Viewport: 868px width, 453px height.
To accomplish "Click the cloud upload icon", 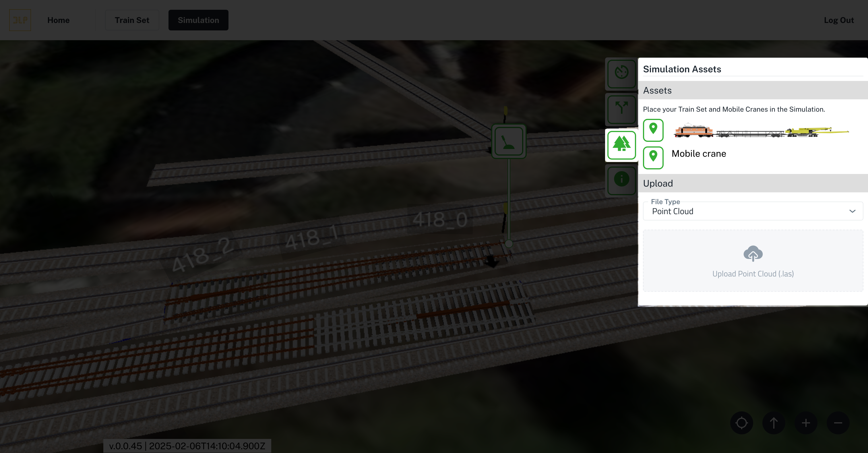I will click(x=753, y=253).
